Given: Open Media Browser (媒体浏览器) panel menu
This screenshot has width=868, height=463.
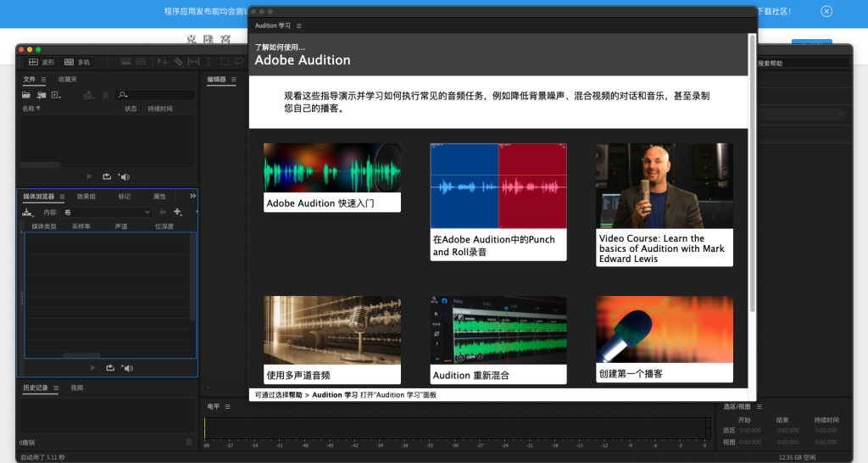Looking at the screenshot, I should 62,197.
